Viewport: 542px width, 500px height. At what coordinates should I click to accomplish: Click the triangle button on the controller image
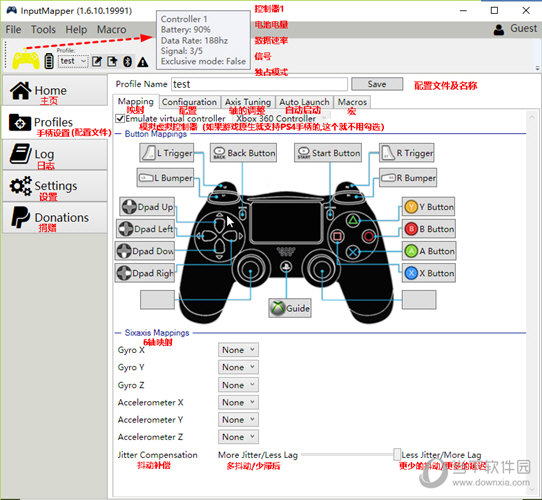click(x=353, y=220)
